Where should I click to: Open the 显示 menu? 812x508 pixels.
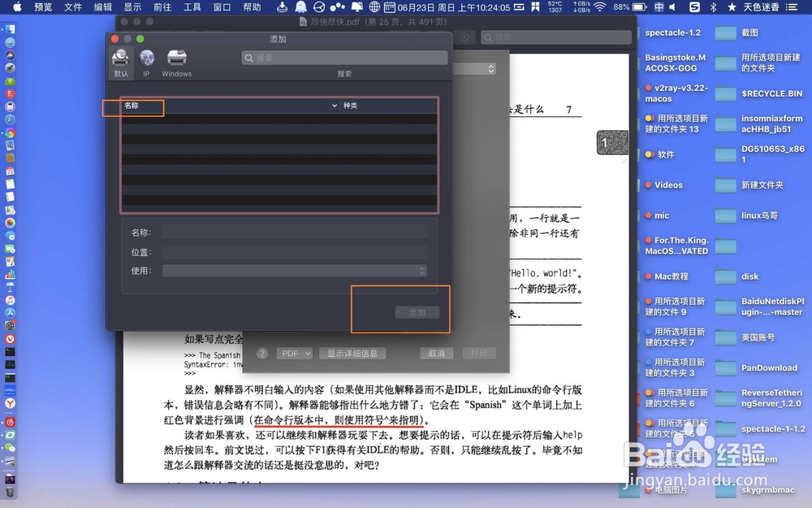pyautogui.click(x=132, y=7)
